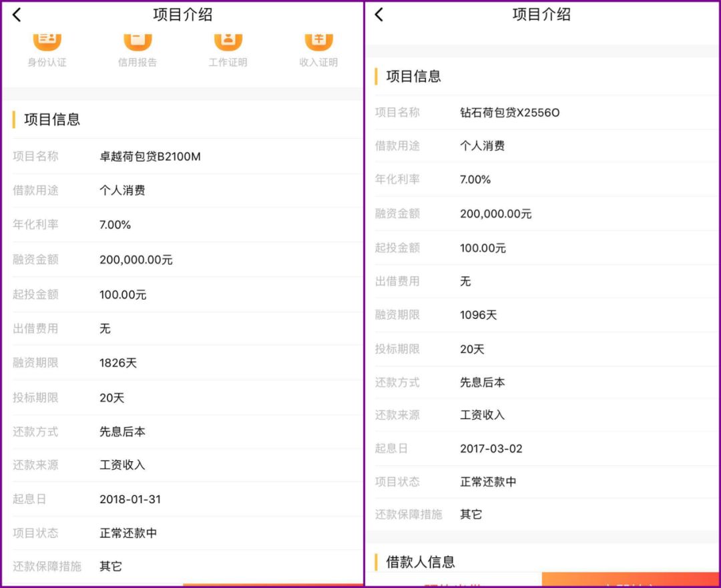Tap the back arrow on the right screen

pyautogui.click(x=379, y=14)
